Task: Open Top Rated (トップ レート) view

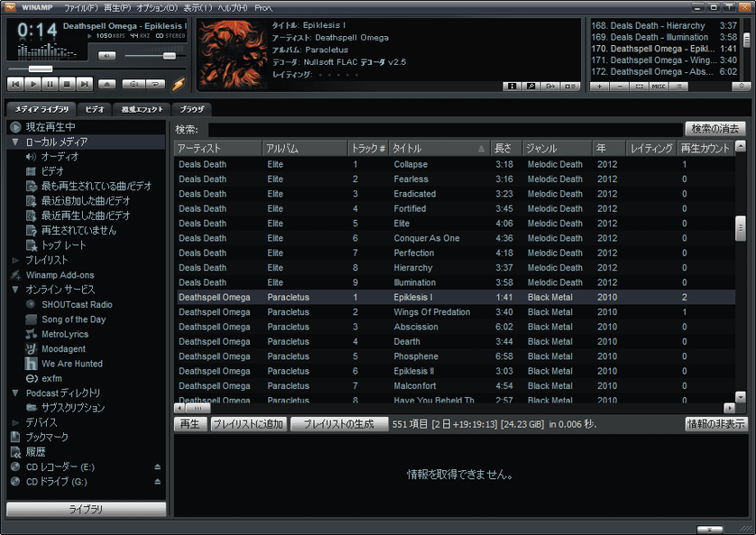Action: 64,245
